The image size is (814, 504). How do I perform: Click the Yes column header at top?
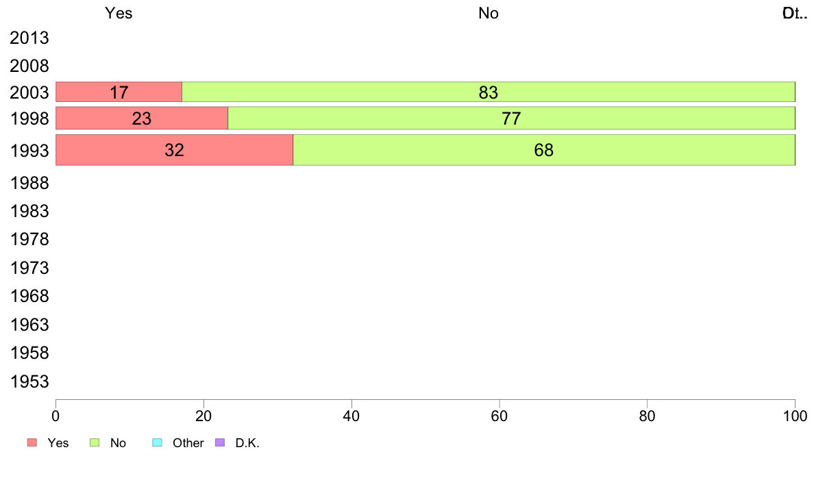coord(119,13)
